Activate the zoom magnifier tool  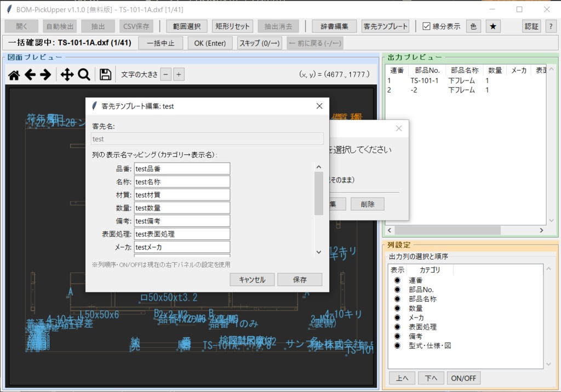click(x=84, y=75)
